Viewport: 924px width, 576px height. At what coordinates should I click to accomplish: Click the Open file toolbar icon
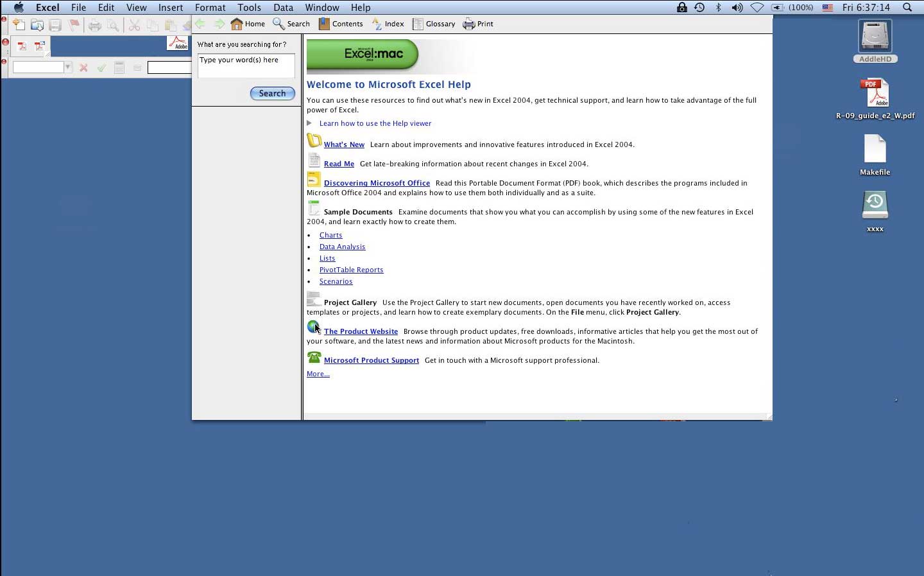(37, 25)
